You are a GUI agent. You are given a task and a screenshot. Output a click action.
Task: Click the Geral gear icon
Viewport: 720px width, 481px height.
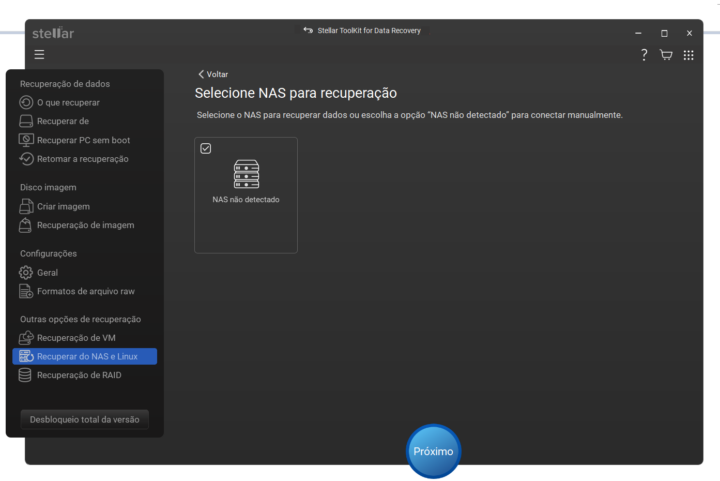26,273
